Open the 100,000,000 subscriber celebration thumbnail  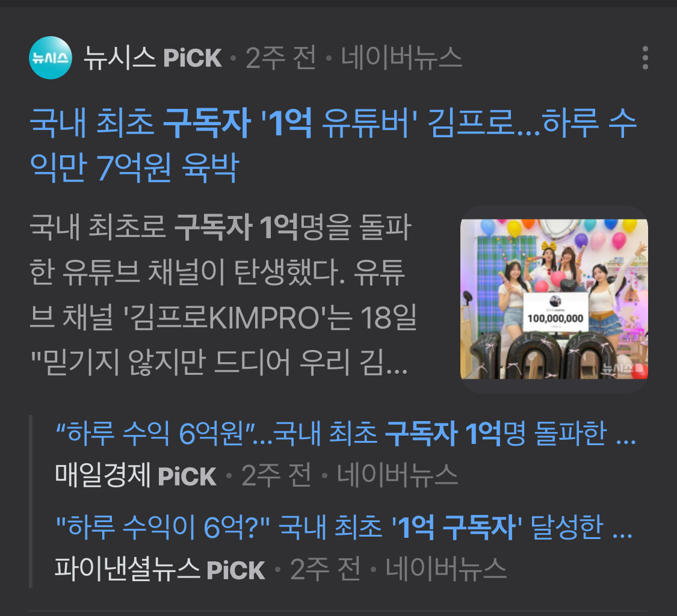click(x=554, y=299)
